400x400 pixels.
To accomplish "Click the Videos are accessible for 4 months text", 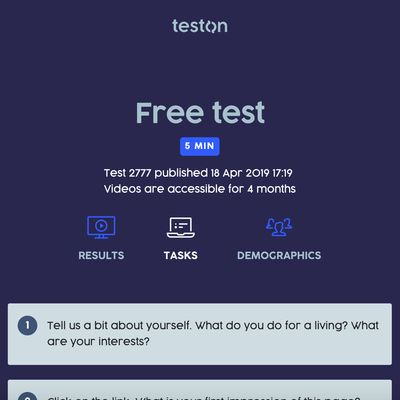I will 200,189.
